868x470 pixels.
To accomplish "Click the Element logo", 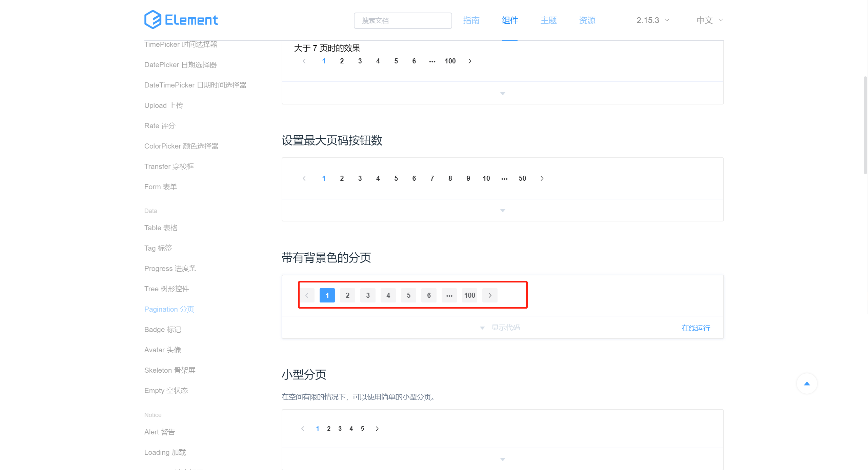I will [181, 20].
